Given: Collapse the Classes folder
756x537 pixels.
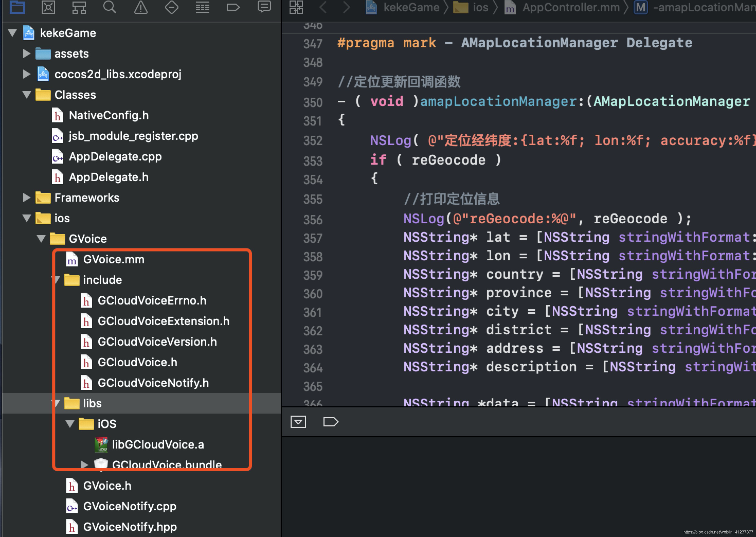Looking at the screenshot, I should point(27,95).
